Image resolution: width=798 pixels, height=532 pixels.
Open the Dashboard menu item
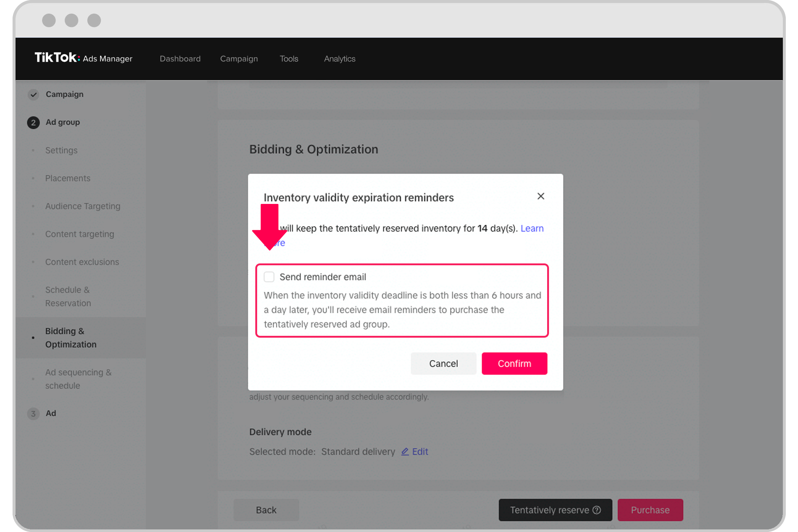181,58
